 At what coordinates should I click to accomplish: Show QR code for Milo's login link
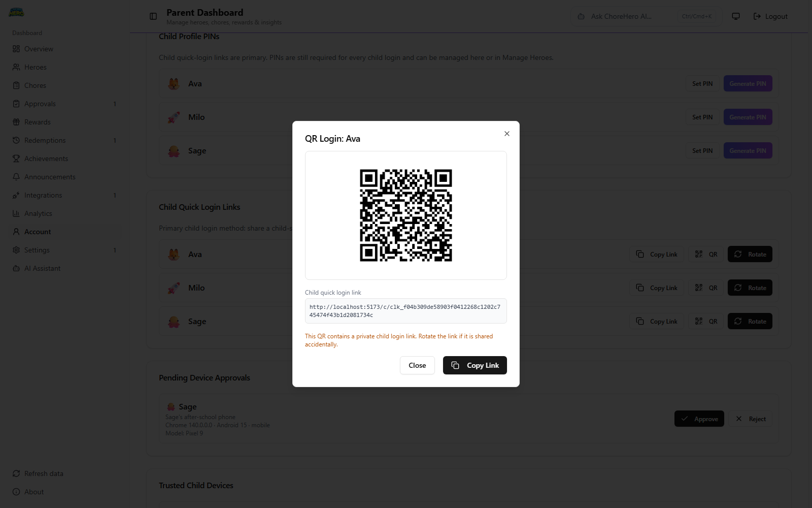[705, 288]
